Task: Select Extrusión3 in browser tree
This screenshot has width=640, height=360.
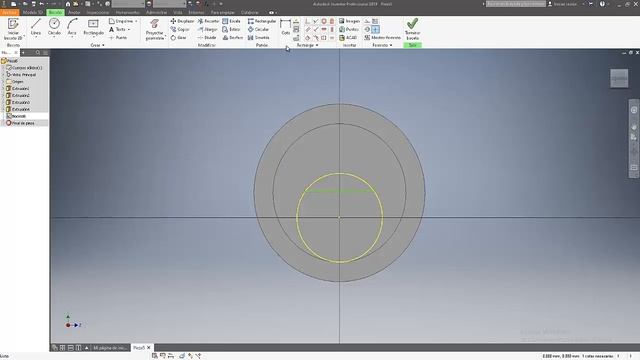Action: point(18,102)
